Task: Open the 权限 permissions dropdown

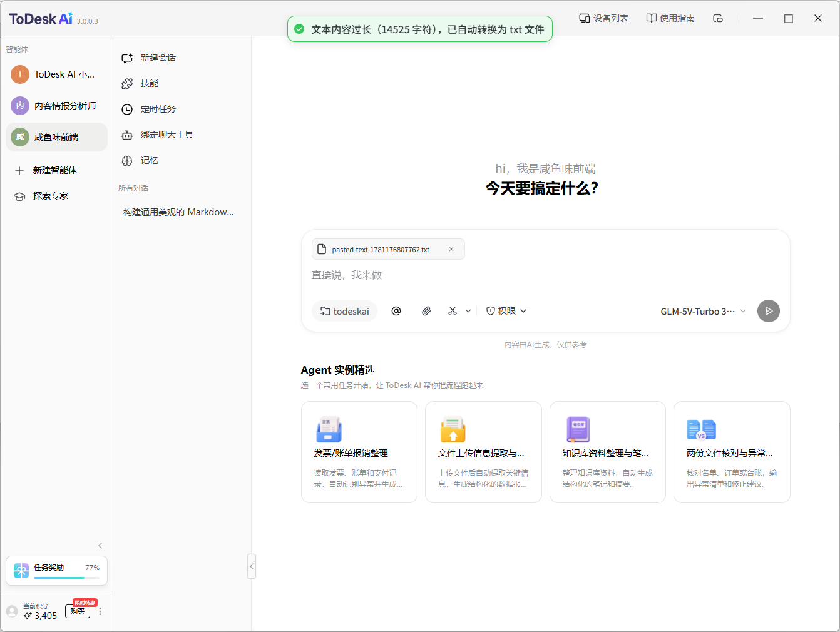Action: click(x=507, y=311)
